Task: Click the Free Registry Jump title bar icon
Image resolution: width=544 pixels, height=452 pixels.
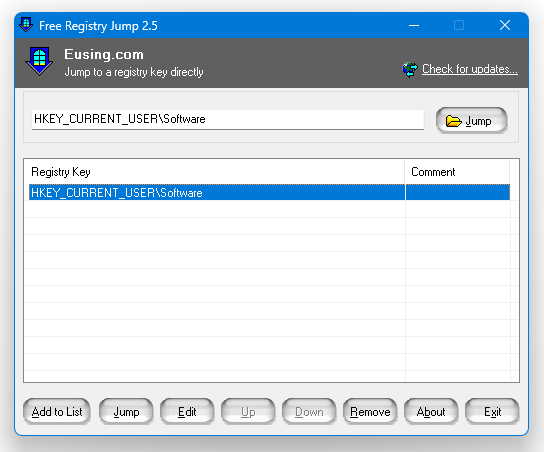Action: [26, 25]
